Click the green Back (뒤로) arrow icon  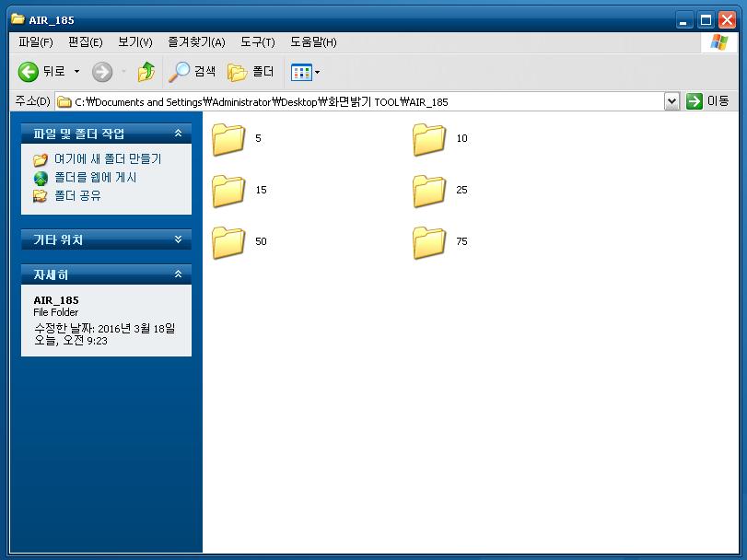tap(29, 72)
